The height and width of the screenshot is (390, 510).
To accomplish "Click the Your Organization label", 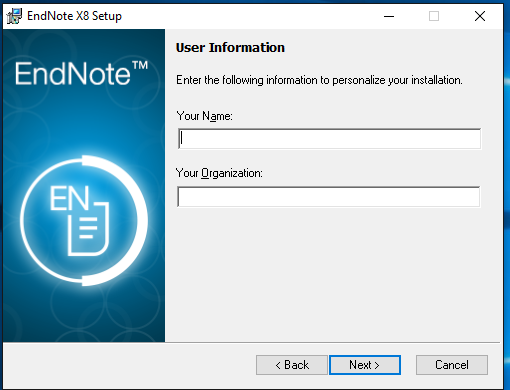I will pyautogui.click(x=219, y=173).
